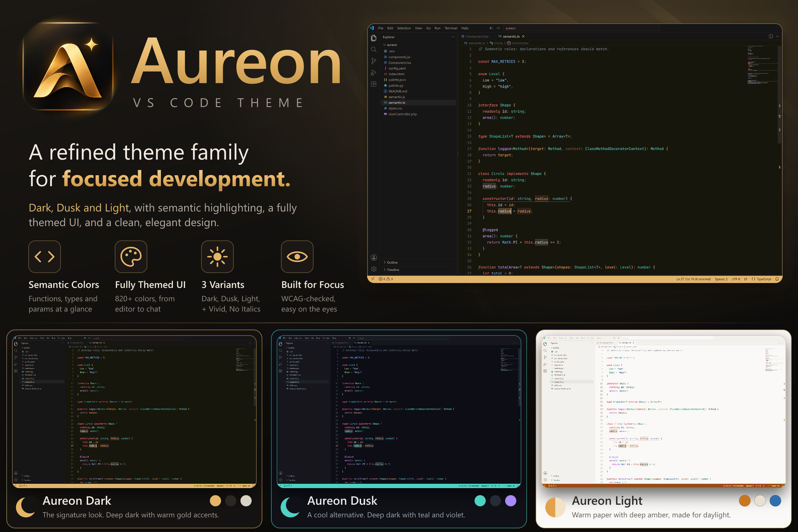
Task: Click the remote window icon in status bar
Action: tap(372, 279)
